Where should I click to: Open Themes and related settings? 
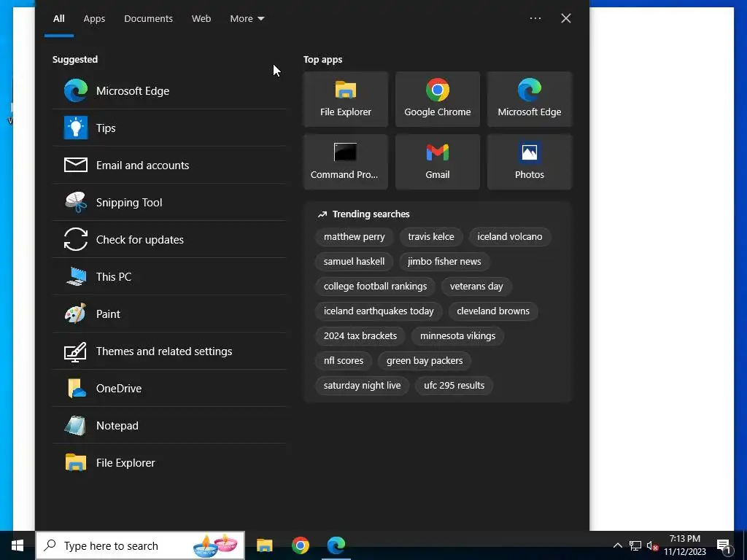click(x=169, y=351)
